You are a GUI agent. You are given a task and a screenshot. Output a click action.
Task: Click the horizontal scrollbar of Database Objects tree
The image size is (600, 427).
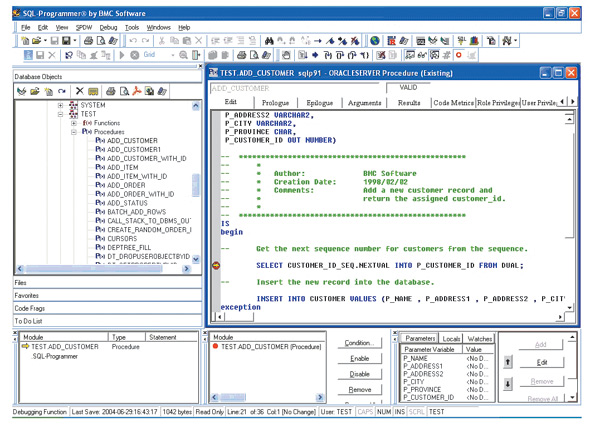pyautogui.click(x=103, y=269)
